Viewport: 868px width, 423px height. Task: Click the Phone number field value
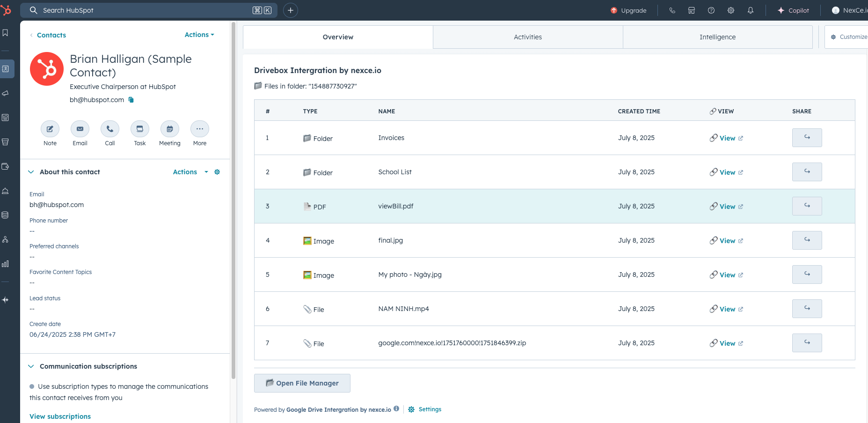(32, 231)
